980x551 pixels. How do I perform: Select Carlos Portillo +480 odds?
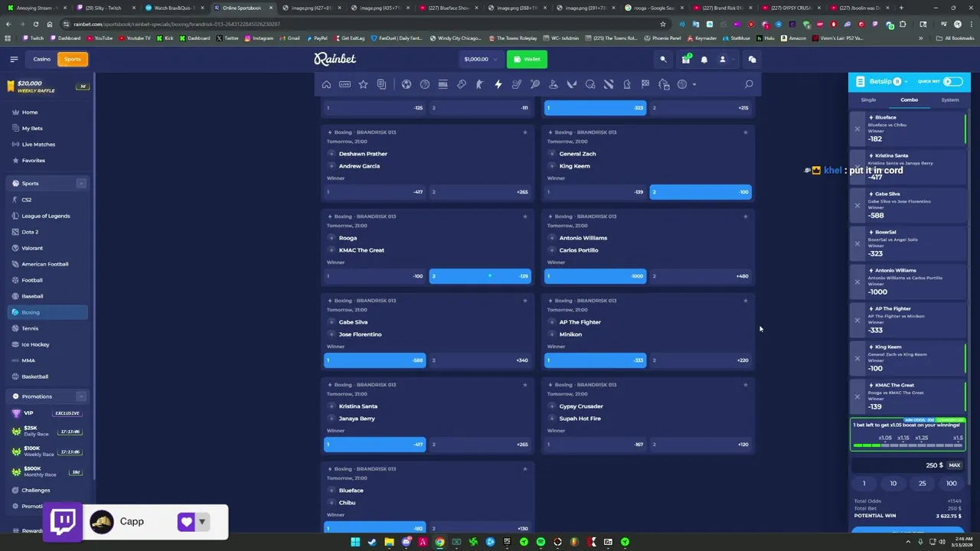coord(701,276)
